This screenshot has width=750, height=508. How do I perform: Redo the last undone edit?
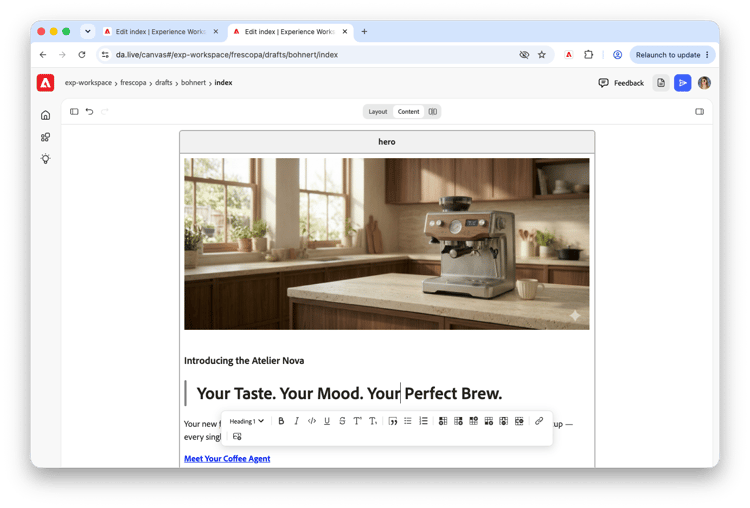tap(105, 111)
